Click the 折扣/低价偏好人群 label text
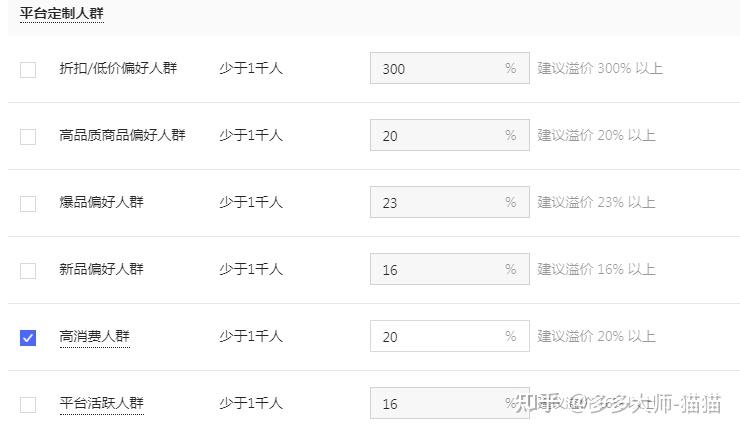This screenshot has width=740, height=433. click(118, 69)
